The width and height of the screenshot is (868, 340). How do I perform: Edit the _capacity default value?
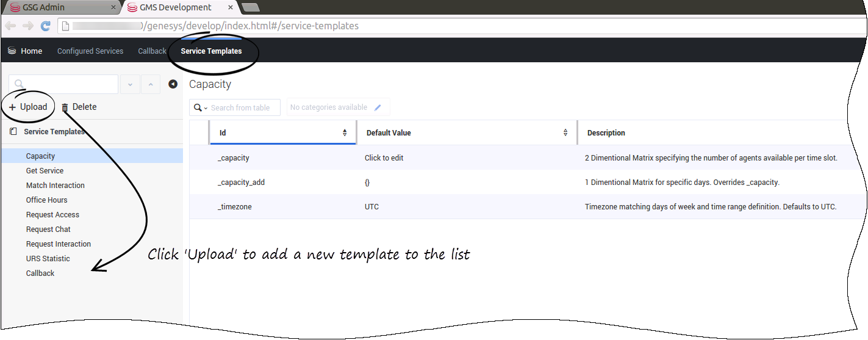384,158
